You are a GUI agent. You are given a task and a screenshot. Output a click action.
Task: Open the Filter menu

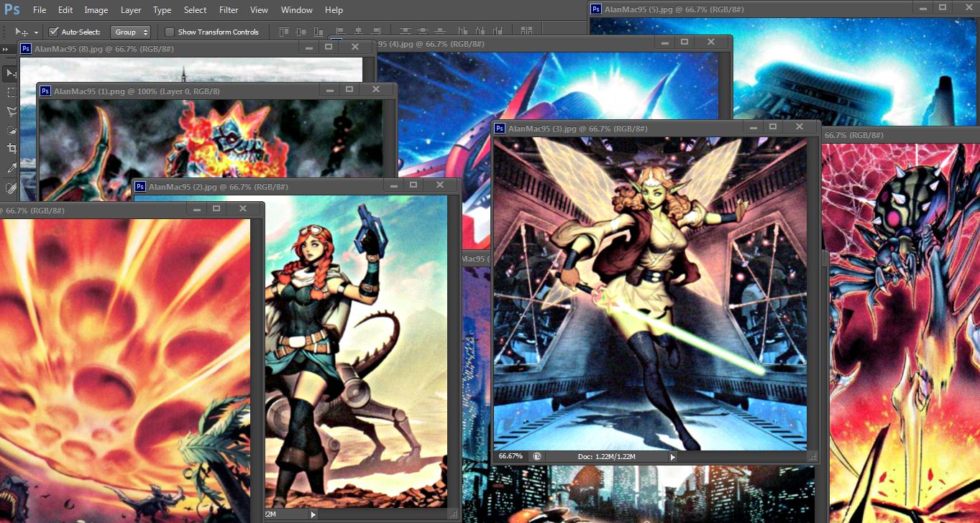(228, 9)
